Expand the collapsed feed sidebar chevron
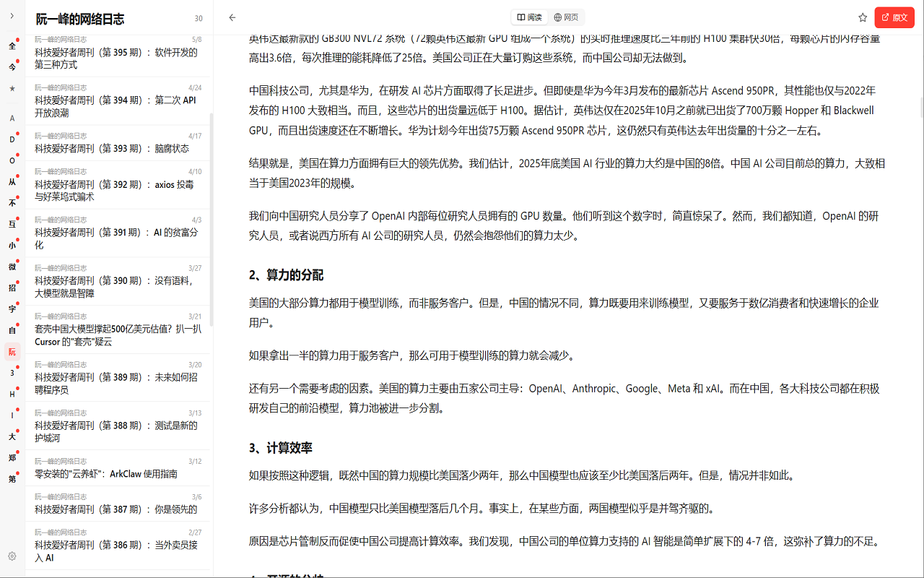The height and width of the screenshot is (578, 924). coord(12,15)
